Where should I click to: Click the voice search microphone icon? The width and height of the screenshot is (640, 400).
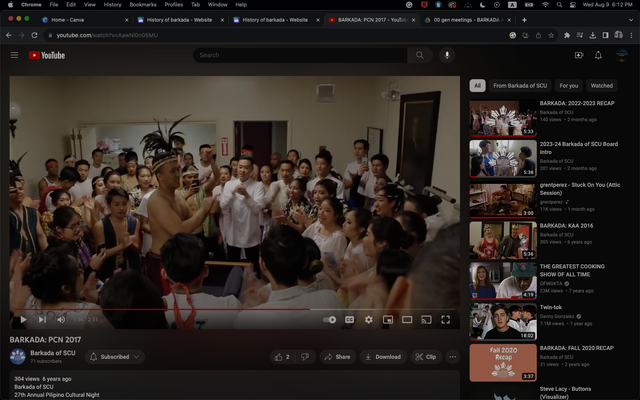447,55
